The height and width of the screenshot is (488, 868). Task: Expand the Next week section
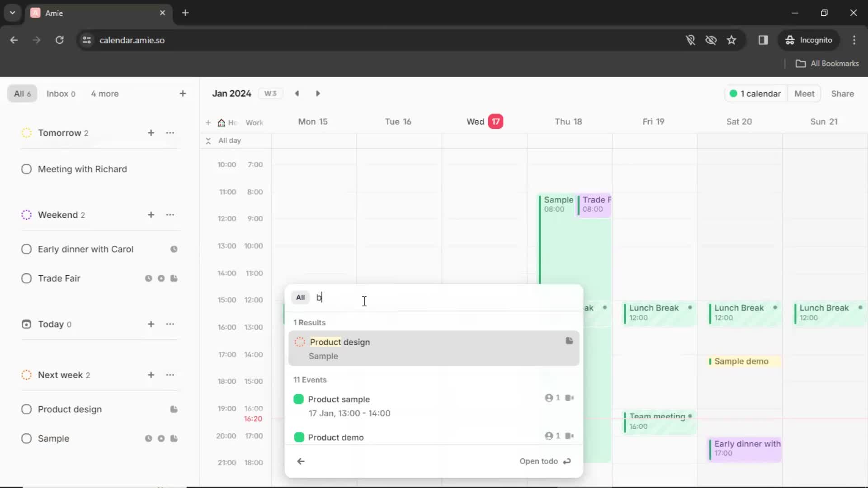tap(60, 375)
